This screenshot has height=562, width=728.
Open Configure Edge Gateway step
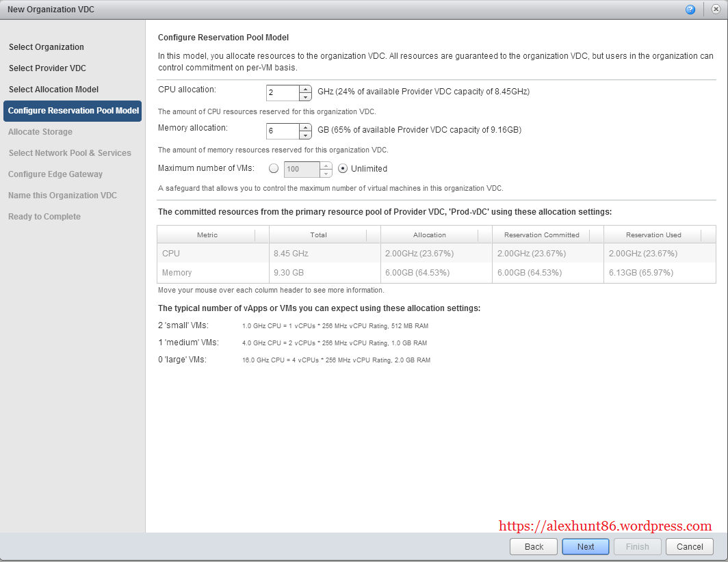click(x=55, y=174)
